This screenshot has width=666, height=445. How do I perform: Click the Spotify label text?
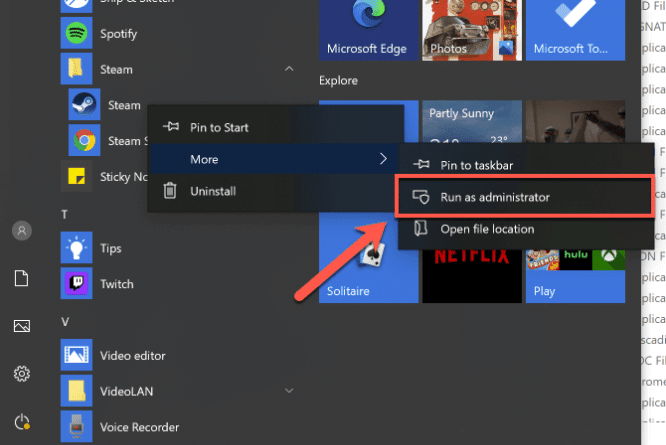click(119, 34)
